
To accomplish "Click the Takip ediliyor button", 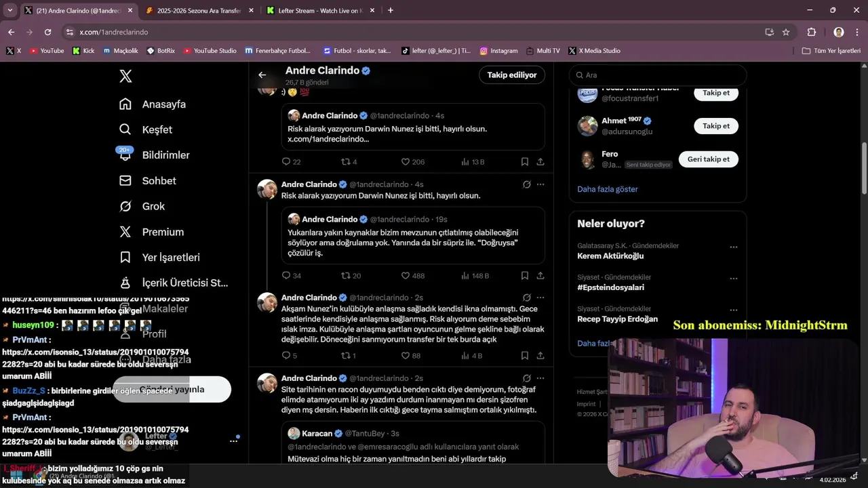I will (512, 75).
